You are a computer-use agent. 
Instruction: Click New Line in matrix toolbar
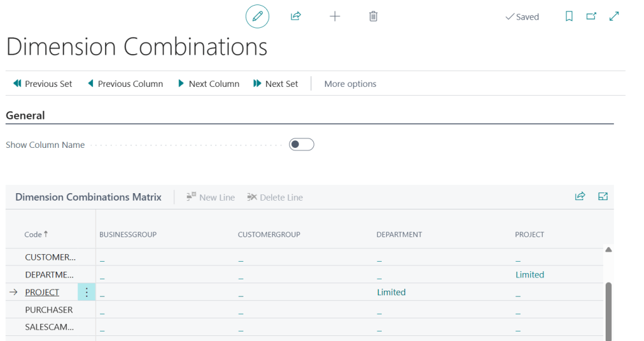211,197
